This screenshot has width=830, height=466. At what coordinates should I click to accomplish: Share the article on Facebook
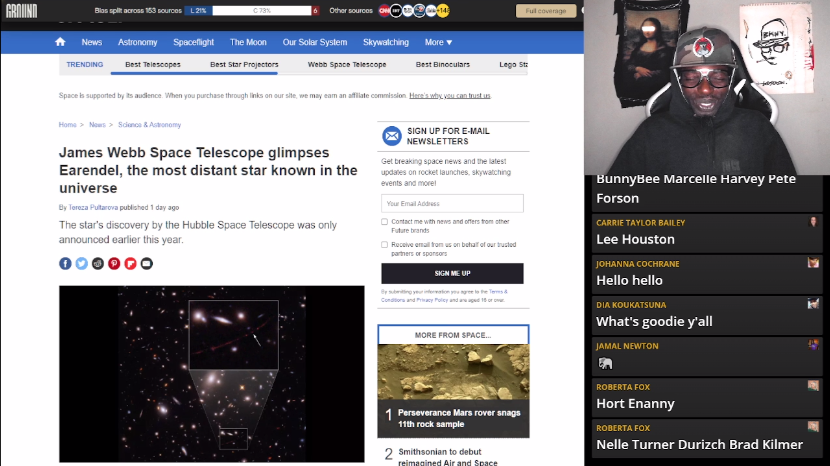(66, 263)
